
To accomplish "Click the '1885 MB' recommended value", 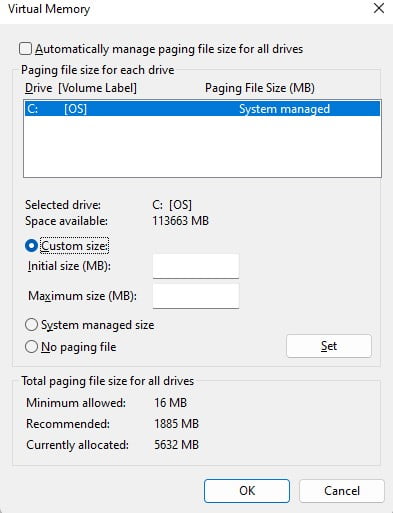I will click(x=176, y=424).
